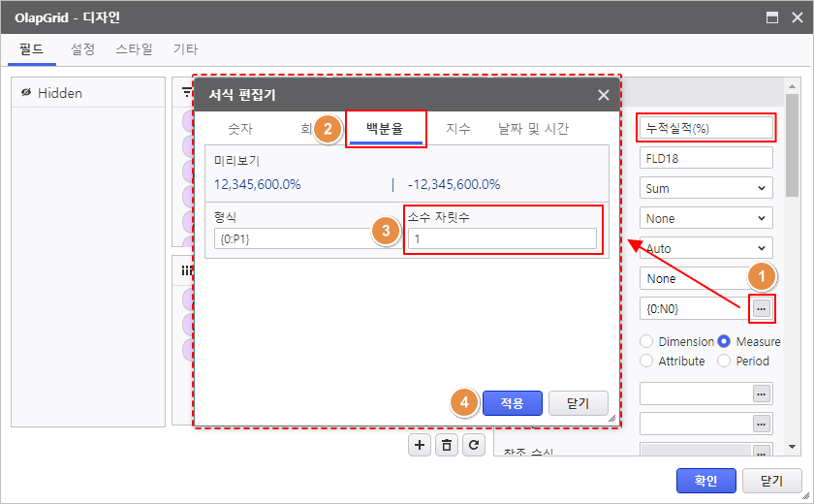Close the 서식 편집기 dialog with X

(603, 94)
